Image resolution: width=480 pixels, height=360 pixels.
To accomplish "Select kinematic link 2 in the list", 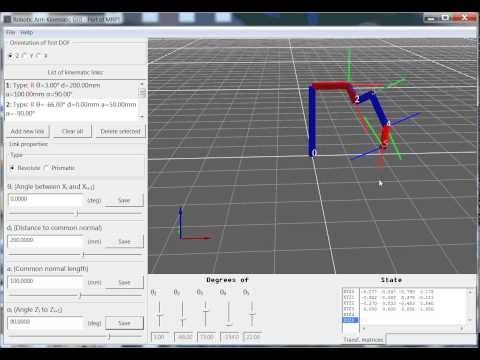I will [x=71, y=109].
